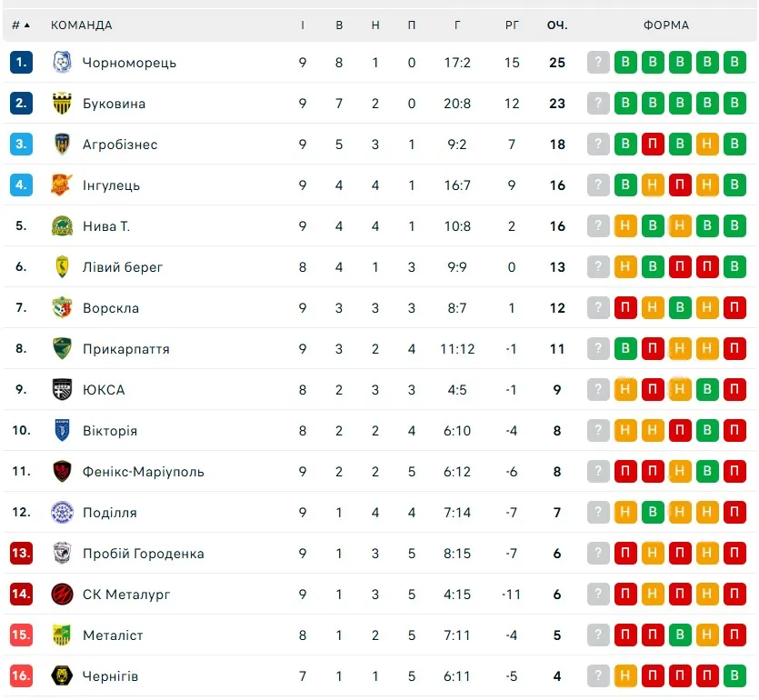Click Чорноморець upcoming match question mark badge
The height and width of the screenshot is (700, 759).
tap(597, 63)
